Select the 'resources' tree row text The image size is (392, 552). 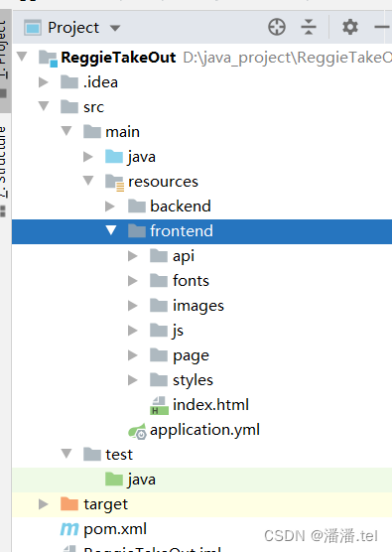point(164,182)
